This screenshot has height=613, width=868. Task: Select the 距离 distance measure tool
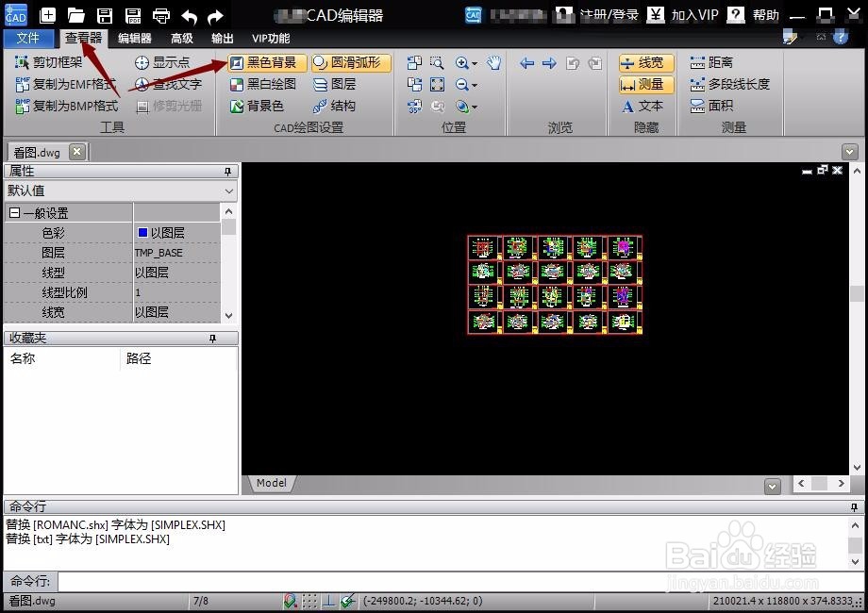[x=712, y=62]
